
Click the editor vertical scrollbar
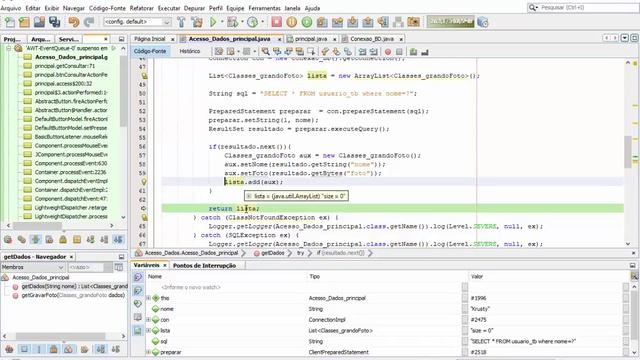click(x=628, y=153)
